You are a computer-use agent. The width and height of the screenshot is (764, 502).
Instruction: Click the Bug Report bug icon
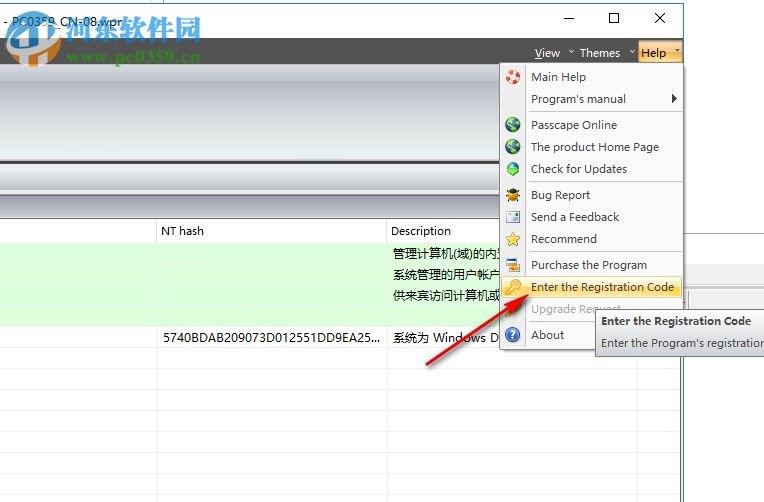tap(513, 195)
